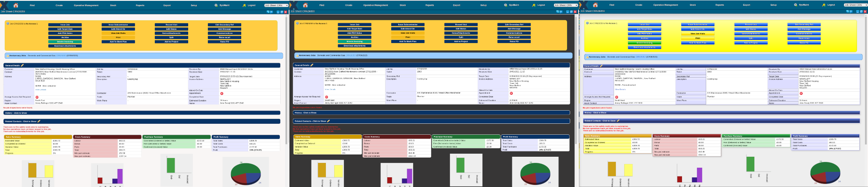Click Home icon in dark-themed window
The image size is (868, 187).
pyautogui.click(x=305, y=5)
